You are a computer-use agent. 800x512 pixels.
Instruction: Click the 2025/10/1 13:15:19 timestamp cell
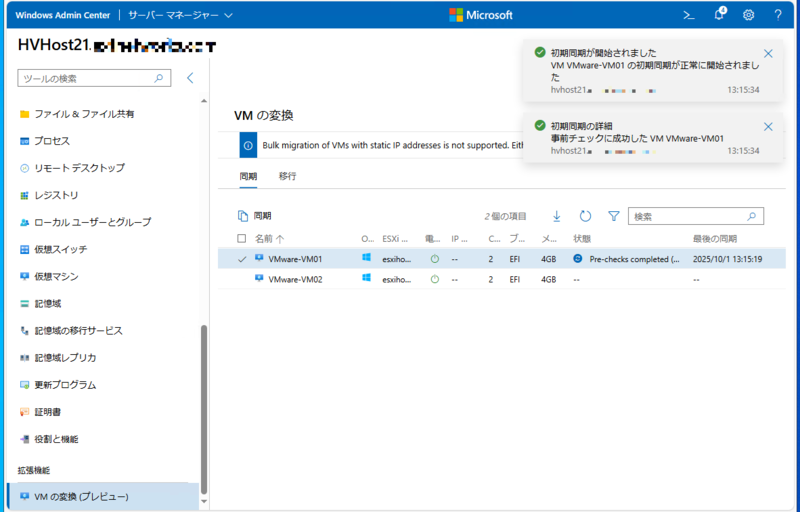pyautogui.click(x=728, y=259)
